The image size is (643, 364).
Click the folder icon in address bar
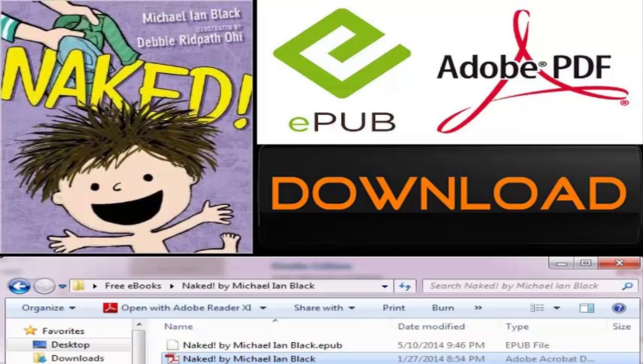pyautogui.click(x=78, y=286)
